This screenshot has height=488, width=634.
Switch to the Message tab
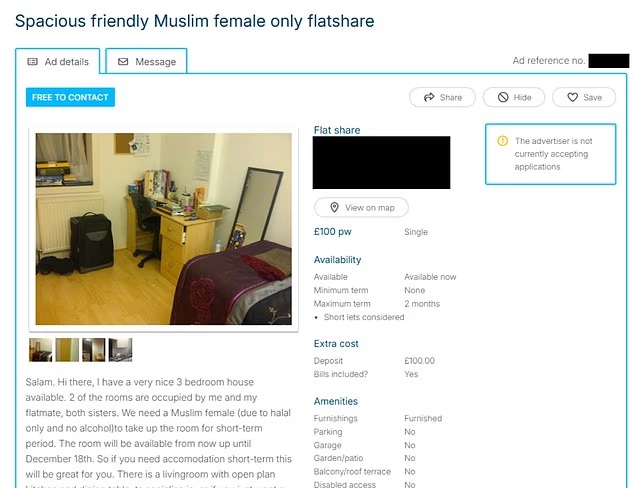(x=146, y=61)
